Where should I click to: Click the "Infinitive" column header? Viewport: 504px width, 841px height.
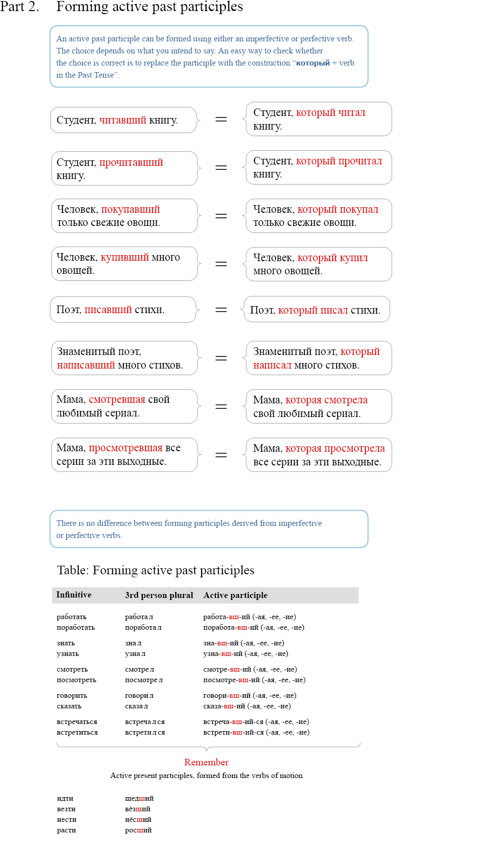74,595
